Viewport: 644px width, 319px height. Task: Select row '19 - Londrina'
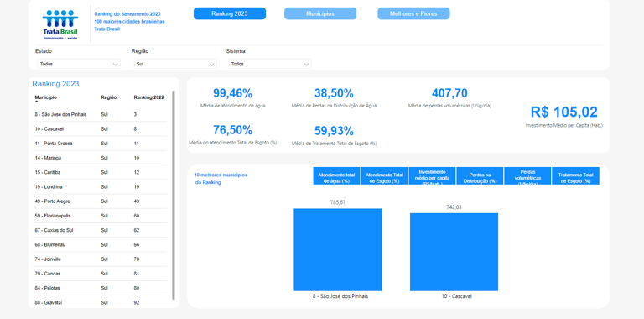click(x=101, y=186)
